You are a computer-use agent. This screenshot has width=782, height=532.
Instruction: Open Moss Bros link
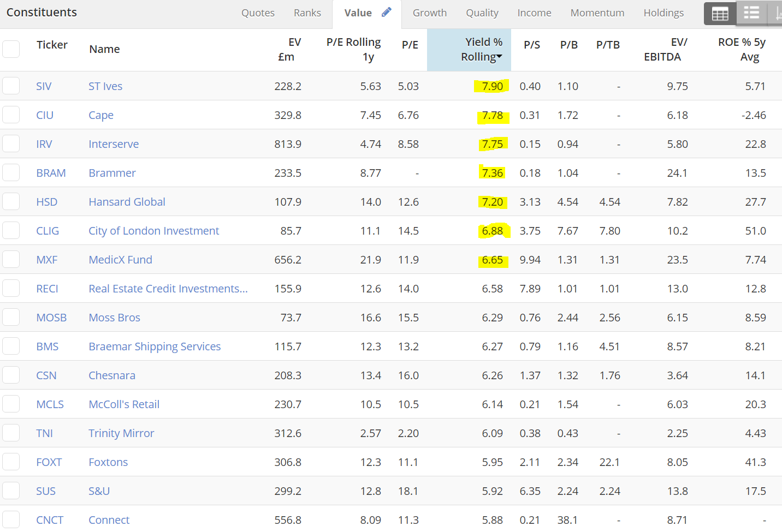114,318
